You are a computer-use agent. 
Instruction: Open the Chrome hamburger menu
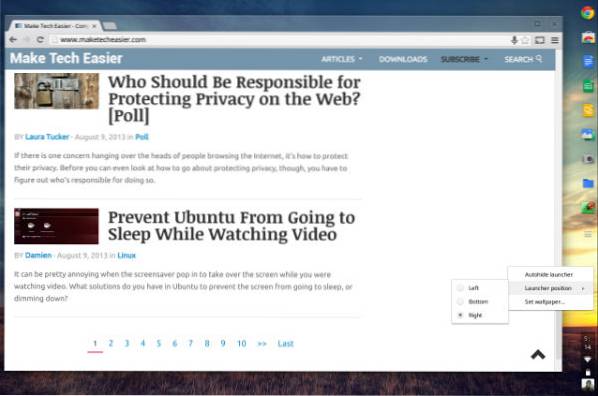click(555, 40)
